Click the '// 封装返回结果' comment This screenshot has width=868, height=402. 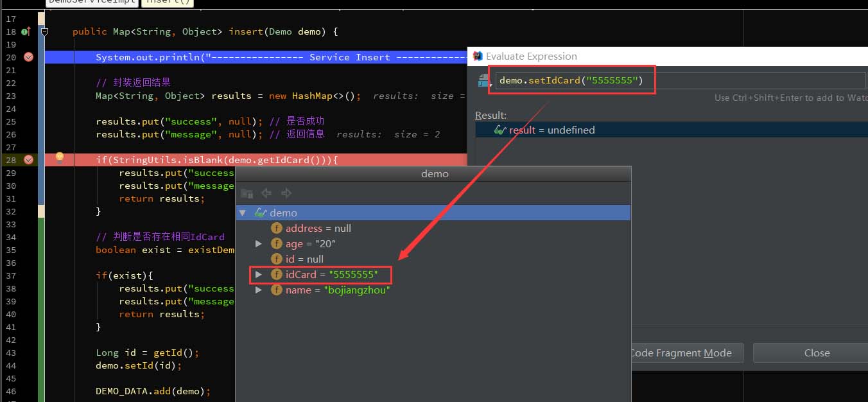point(133,83)
